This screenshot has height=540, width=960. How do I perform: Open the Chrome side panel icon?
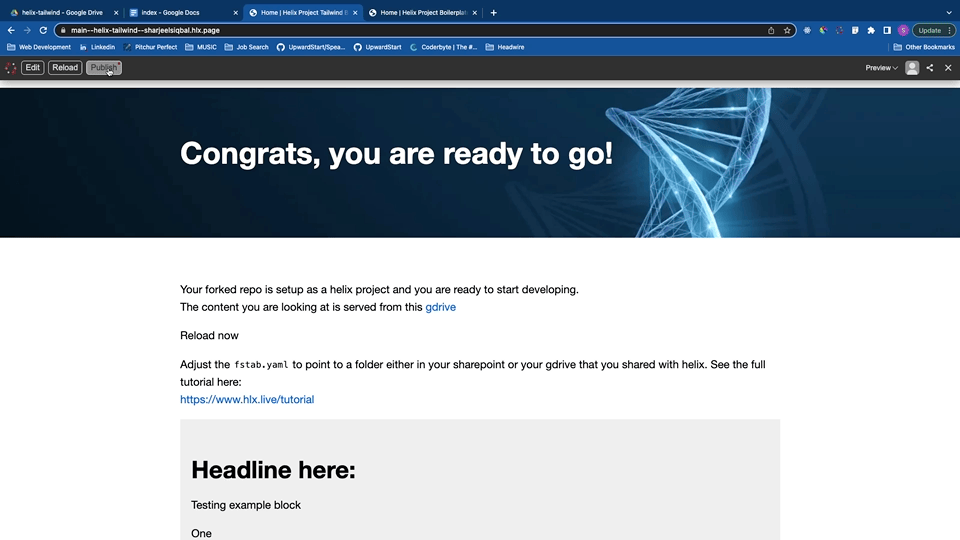click(887, 30)
